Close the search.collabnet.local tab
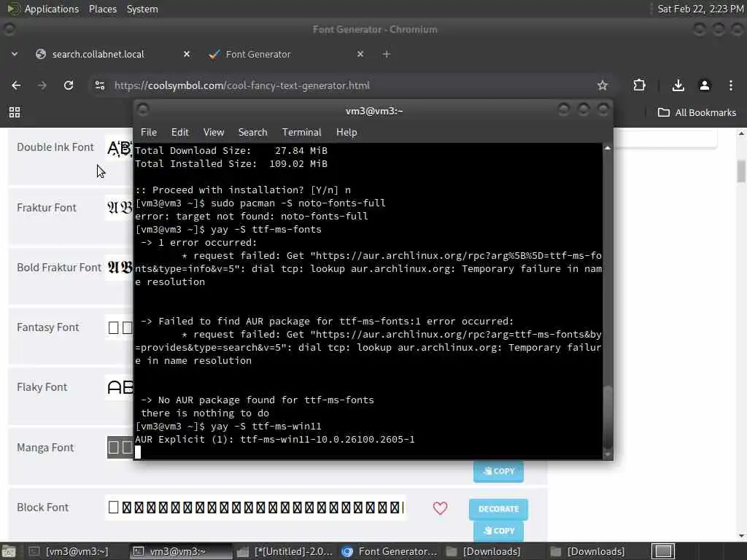 click(x=187, y=54)
